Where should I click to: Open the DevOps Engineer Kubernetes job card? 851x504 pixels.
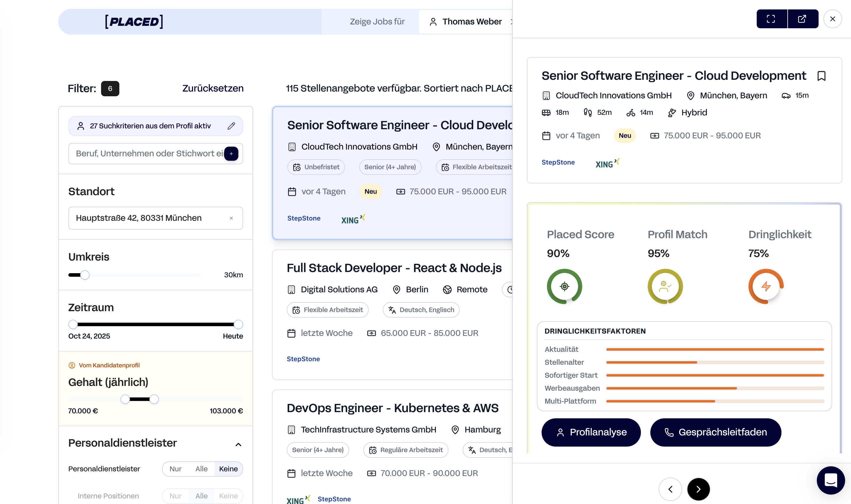pyautogui.click(x=392, y=408)
